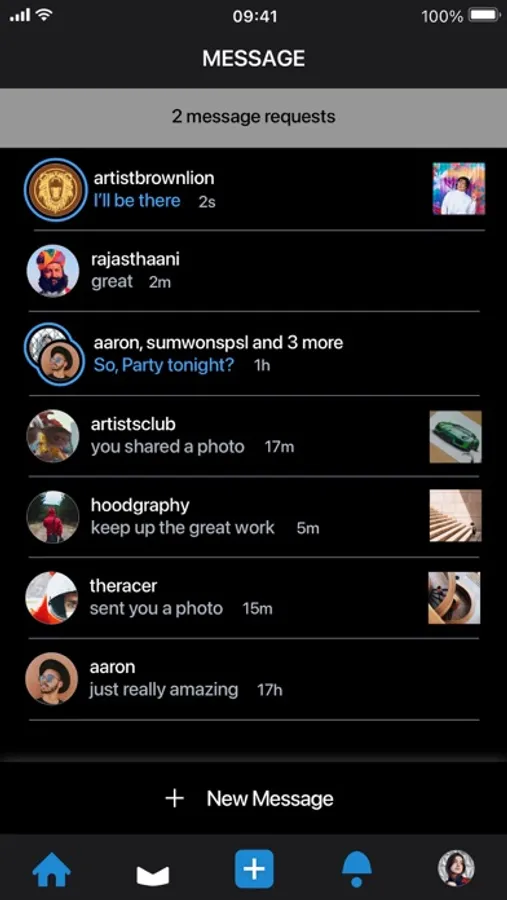Tap the group chat stacked avatars
The width and height of the screenshot is (507, 900).
55,354
